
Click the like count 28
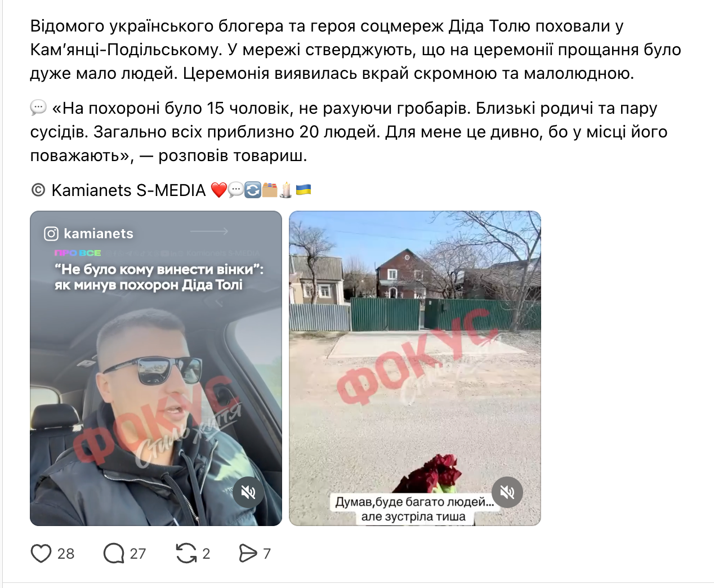pos(66,554)
